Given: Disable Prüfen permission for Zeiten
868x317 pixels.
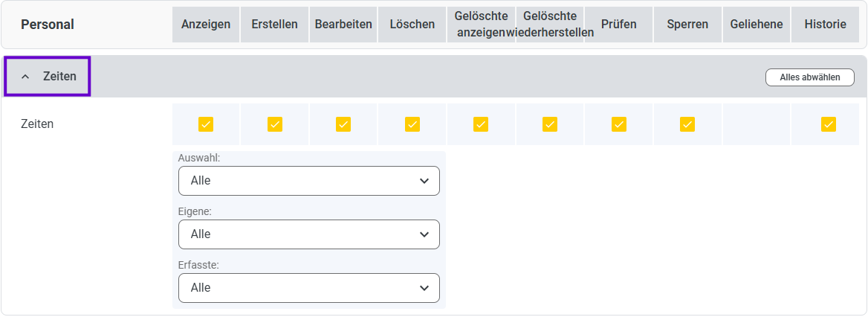Looking at the screenshot, I should (x=619, y=124).
